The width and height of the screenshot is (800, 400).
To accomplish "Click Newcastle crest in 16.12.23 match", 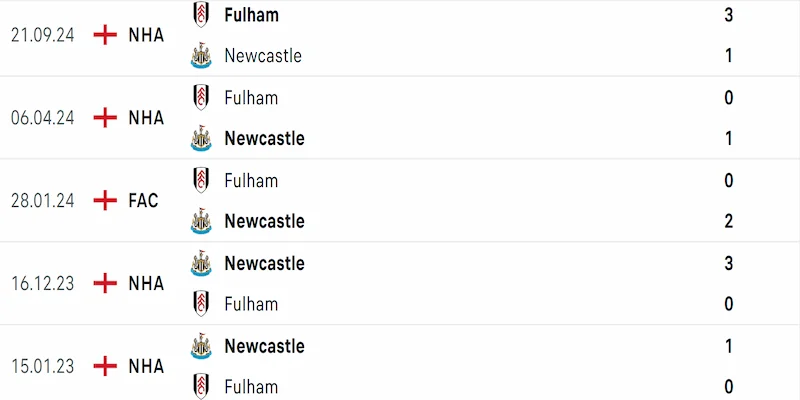I will (x=202, y=264).
